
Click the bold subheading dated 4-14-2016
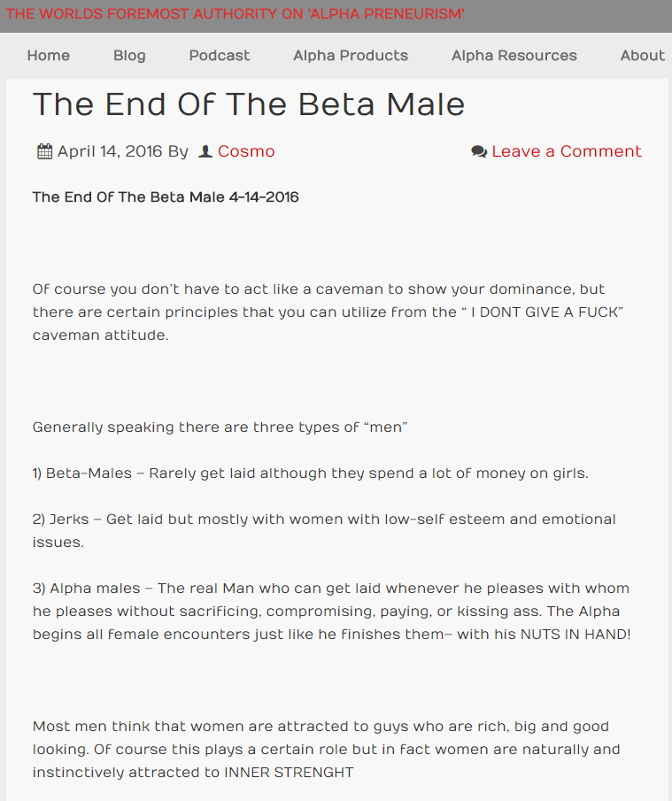[166, 197]
